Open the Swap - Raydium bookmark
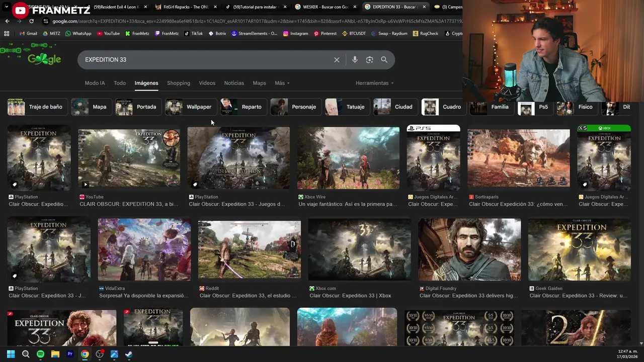 coord(389,34)
